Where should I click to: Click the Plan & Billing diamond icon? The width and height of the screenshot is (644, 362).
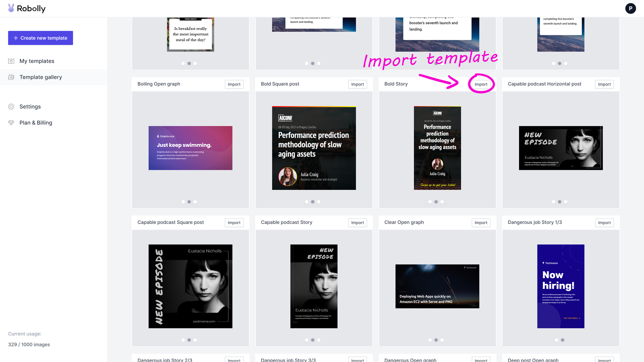coord(11,123)
